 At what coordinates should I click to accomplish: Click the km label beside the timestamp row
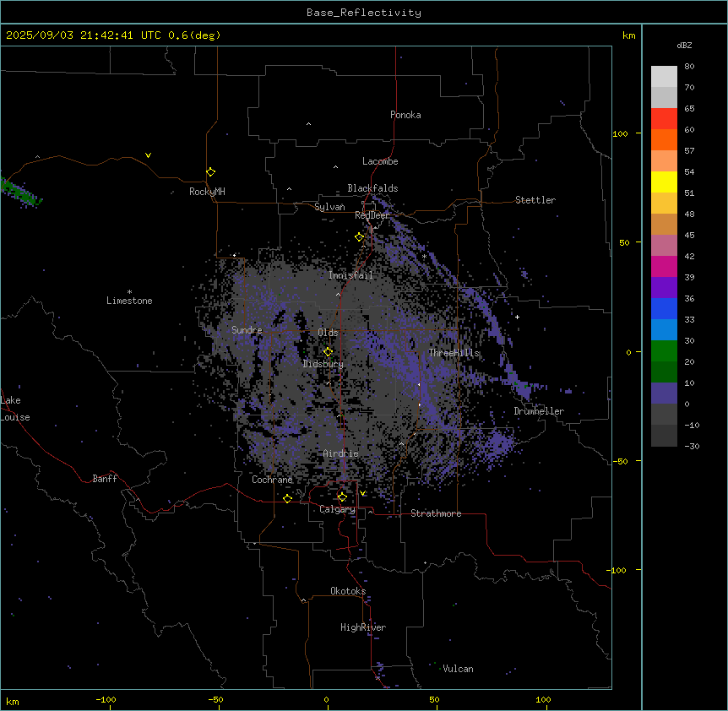point(629,35)
